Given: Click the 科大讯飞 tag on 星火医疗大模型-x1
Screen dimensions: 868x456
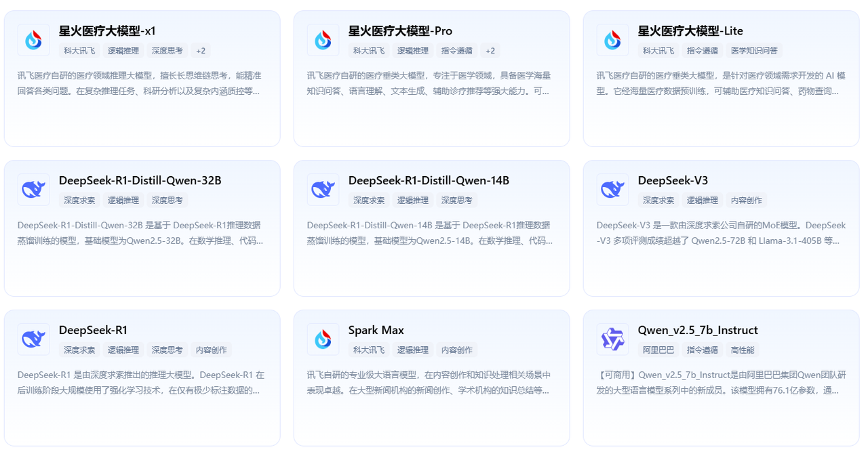Looking at the screenshot, I should 79,51.
